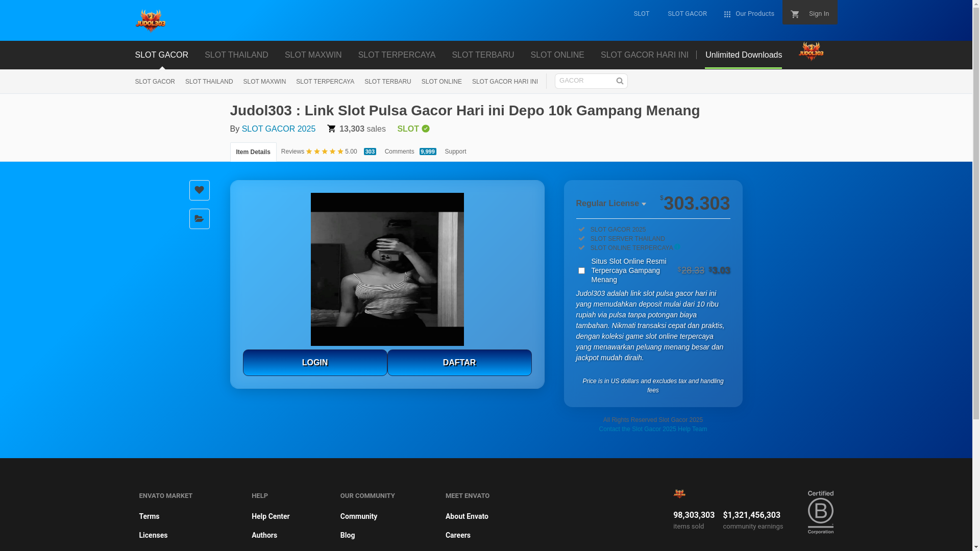Click the folder add-to-collection icon

(199, 219)
